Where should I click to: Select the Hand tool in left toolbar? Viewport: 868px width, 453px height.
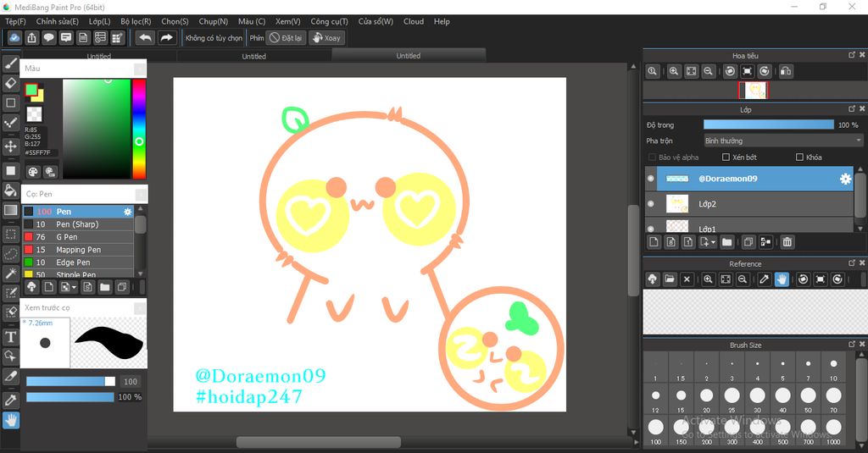[10, 420]
